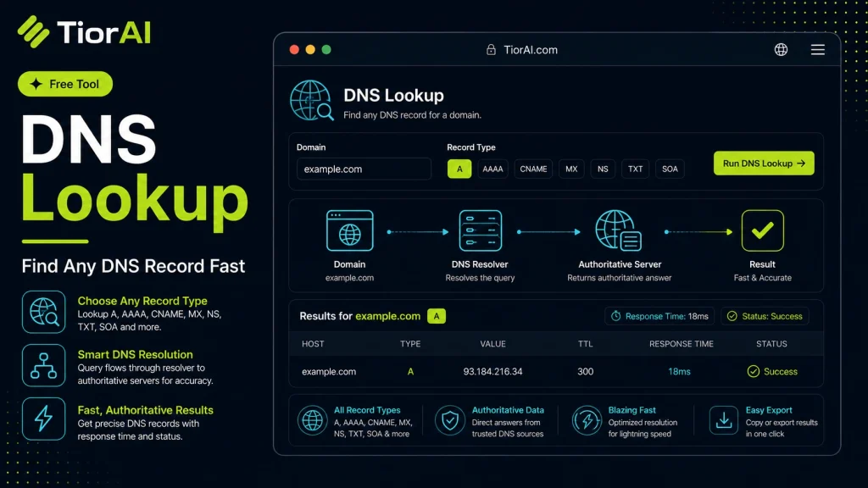Image resolution: width=868 pixels, height=488 pixels.
Task: Click the Free Tool badge
Action: click(x=65, y=84)
